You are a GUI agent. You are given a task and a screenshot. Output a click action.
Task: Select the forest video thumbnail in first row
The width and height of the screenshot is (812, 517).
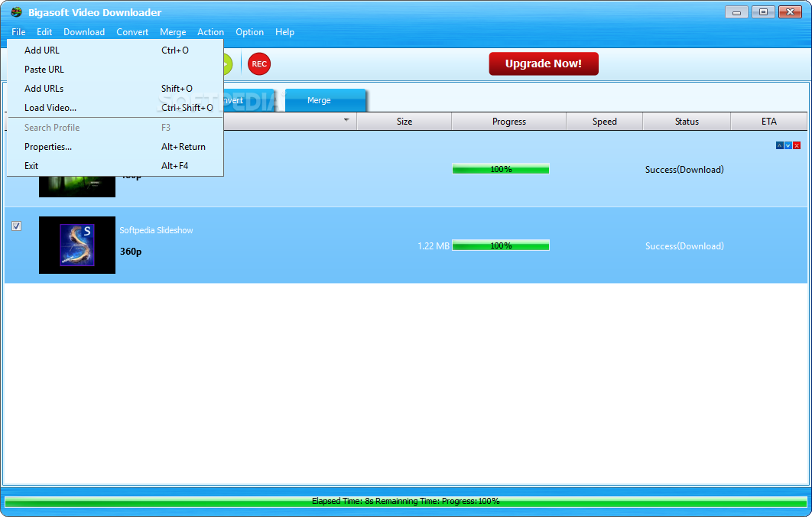(x=77, y=187)
